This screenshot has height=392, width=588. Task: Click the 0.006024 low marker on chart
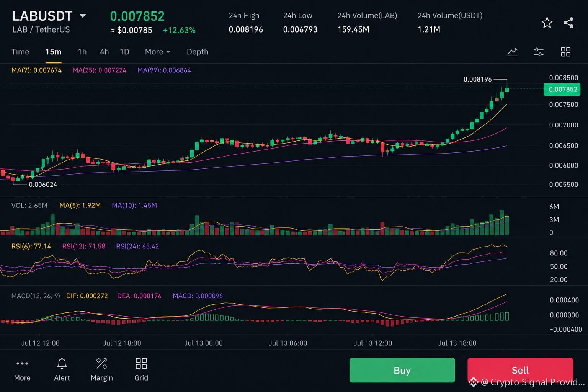click(x=43, y=185)
